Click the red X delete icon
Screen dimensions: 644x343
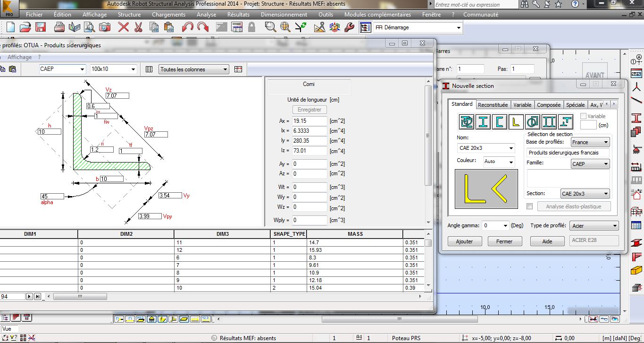(124, 27)
